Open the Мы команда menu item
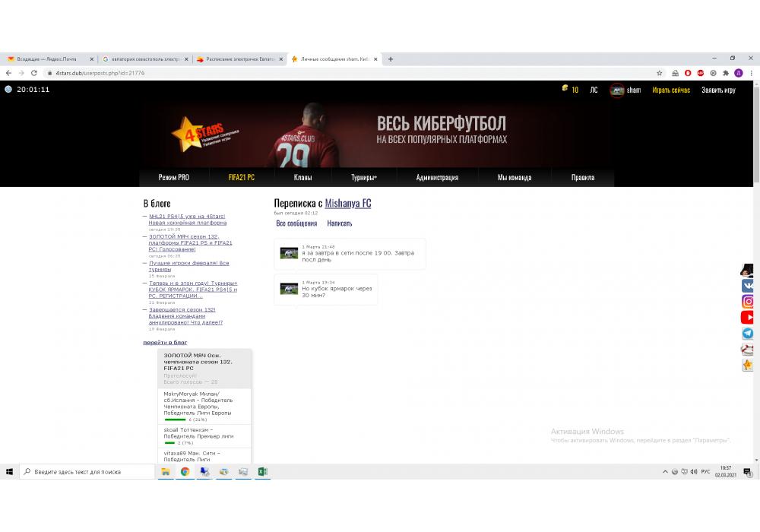 515,177
